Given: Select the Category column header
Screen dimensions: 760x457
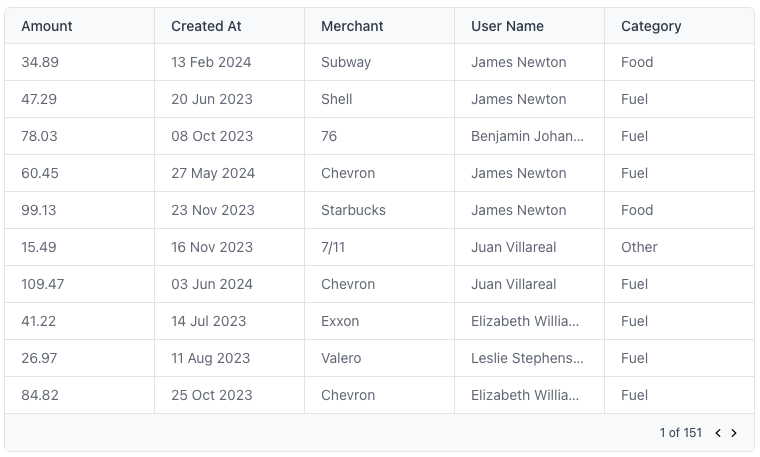Looking at the screenshot, I should click(x=680, y=26).
